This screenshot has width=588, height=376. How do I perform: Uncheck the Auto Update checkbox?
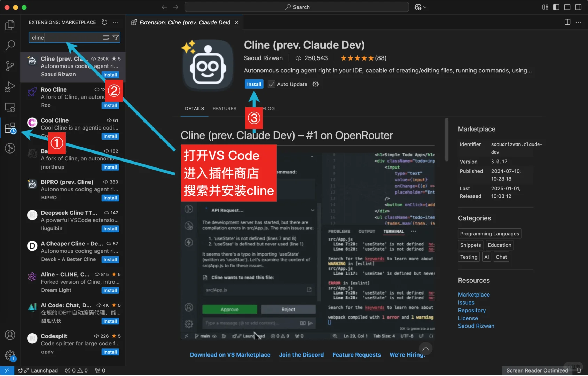pyautogui.click(x=271, y=84)
